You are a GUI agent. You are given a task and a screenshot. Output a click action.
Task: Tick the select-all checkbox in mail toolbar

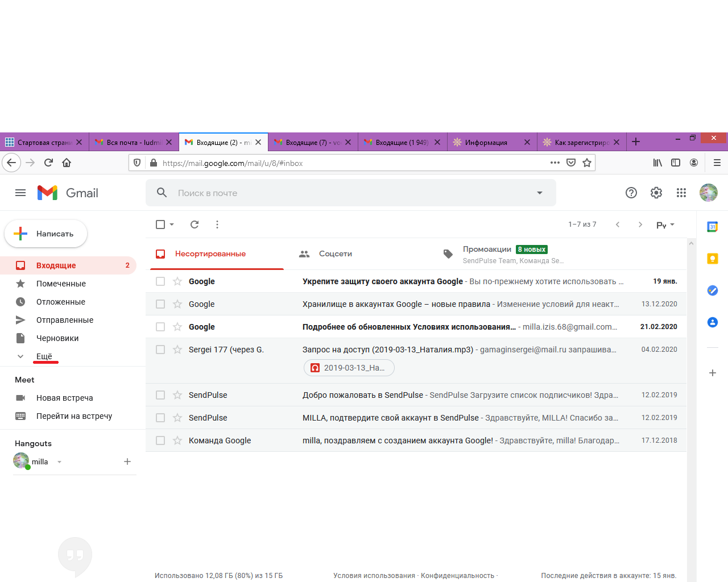160,225
